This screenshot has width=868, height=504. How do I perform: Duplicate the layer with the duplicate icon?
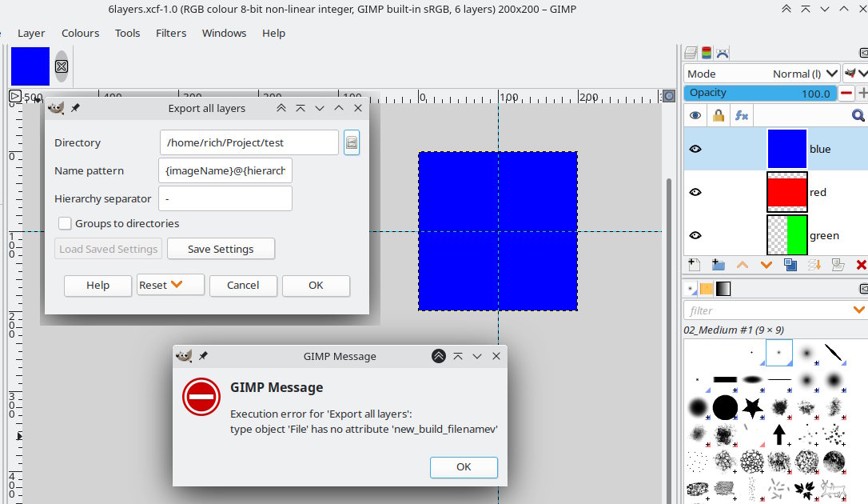point(790,265)
